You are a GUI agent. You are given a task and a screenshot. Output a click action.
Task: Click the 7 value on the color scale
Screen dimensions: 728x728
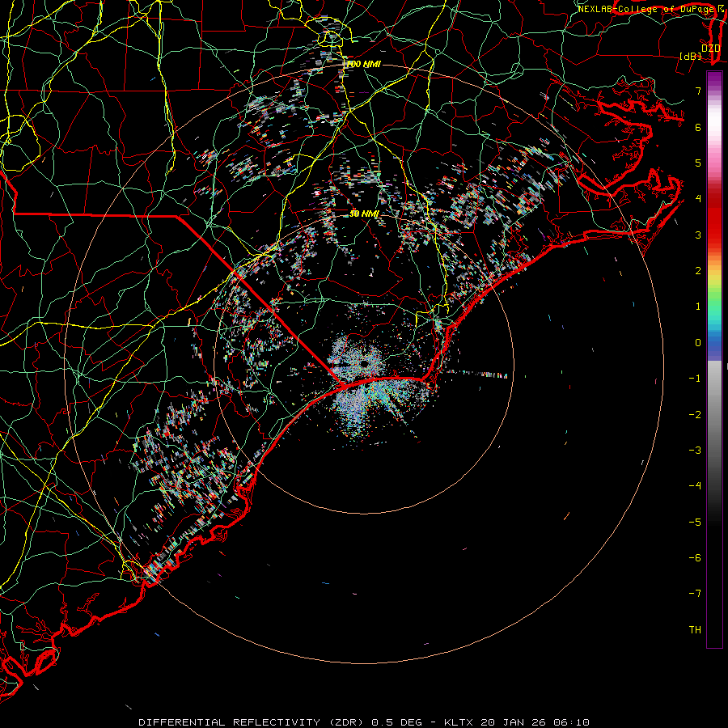(698, 91)
